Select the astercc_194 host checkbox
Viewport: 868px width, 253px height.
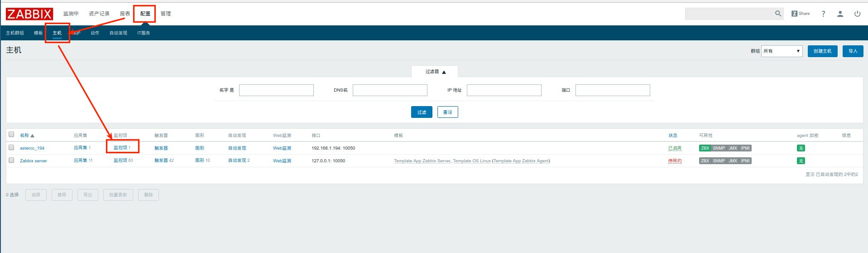pyautogui.click(x=11, y=147)
